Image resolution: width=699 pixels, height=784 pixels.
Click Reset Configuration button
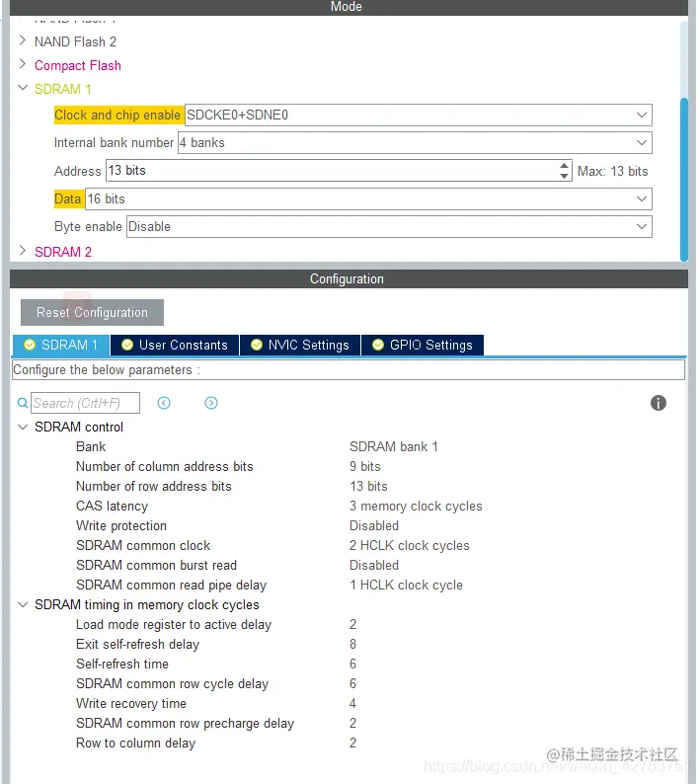coord(92,312)
